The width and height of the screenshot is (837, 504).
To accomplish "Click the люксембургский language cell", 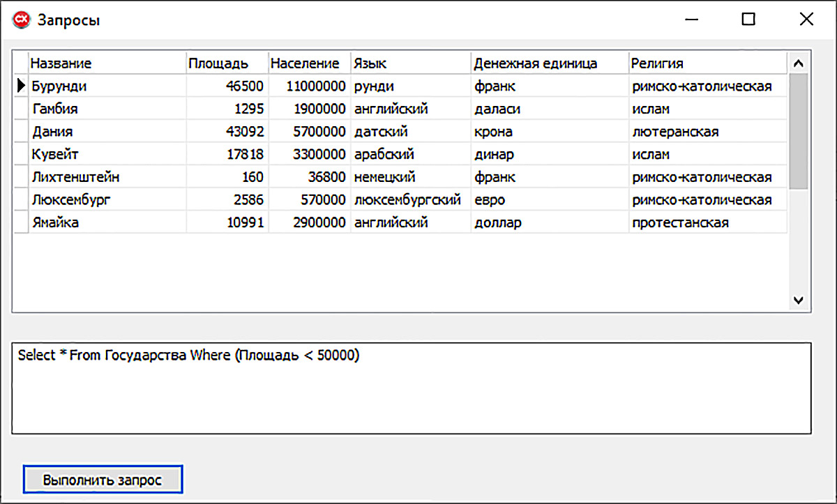I will click(x=410, y=200).
